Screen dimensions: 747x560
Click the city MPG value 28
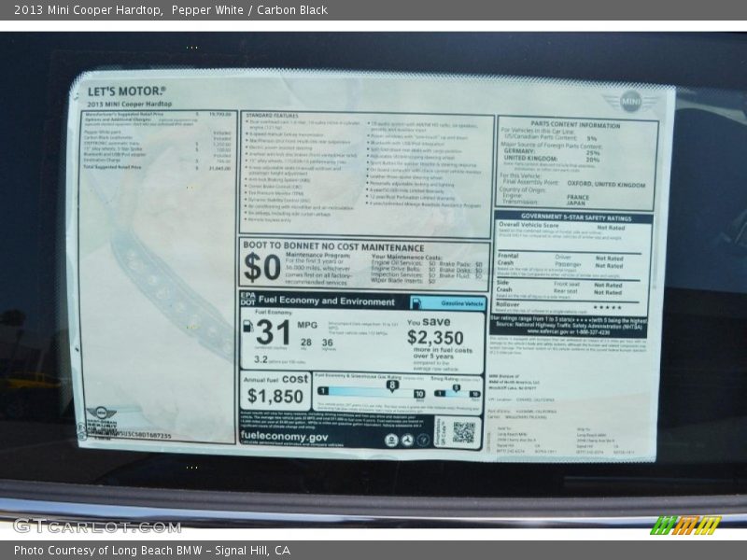pyautogui.click(x=306, y=342)
